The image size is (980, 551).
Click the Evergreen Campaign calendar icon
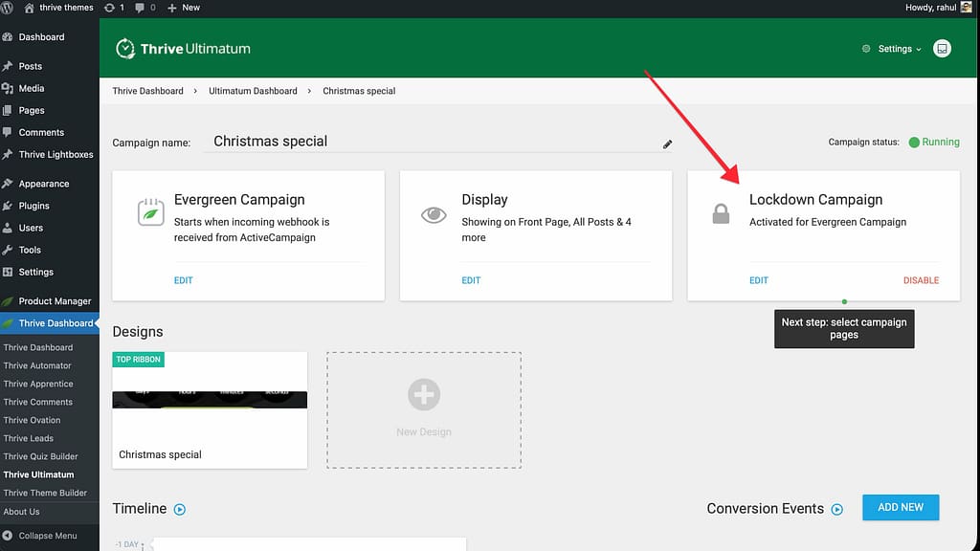pos(149,212)
